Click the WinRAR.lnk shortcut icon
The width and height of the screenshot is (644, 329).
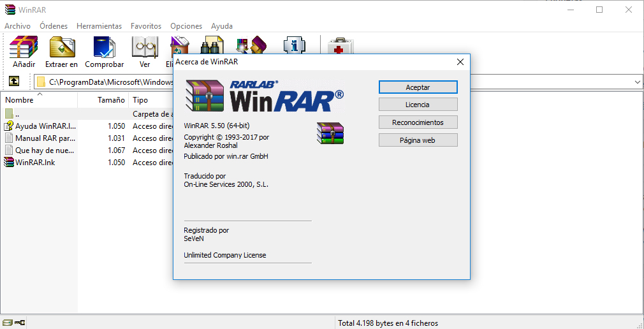[x=9, y=162]
